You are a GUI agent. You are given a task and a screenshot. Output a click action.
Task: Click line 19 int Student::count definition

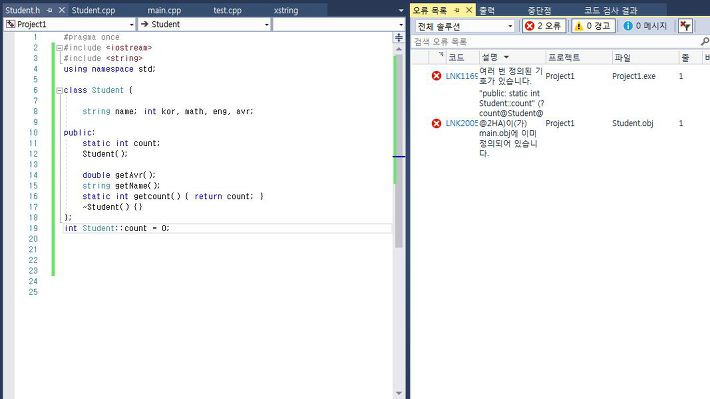(x=117, y=228)
